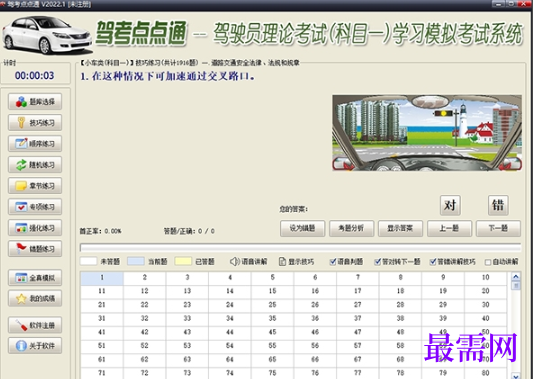
Task: Select question number 15 in grid
Action: (272, 291)
